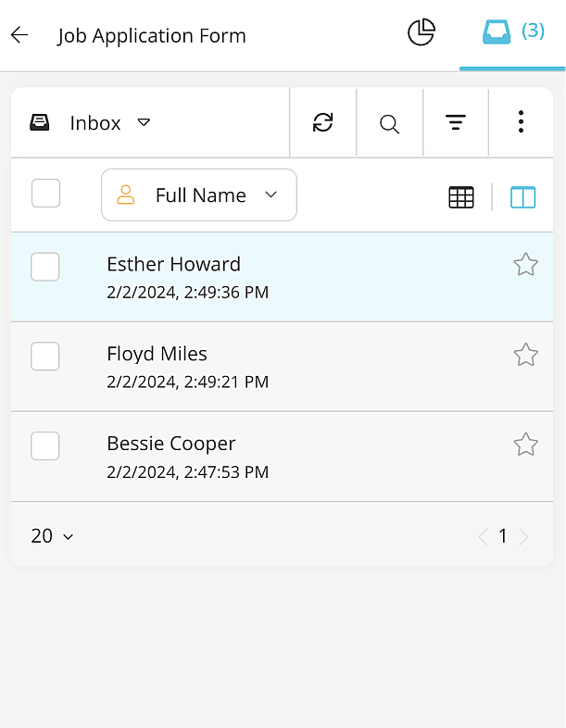Open the reports pie chart icon

tap(421, 32)
